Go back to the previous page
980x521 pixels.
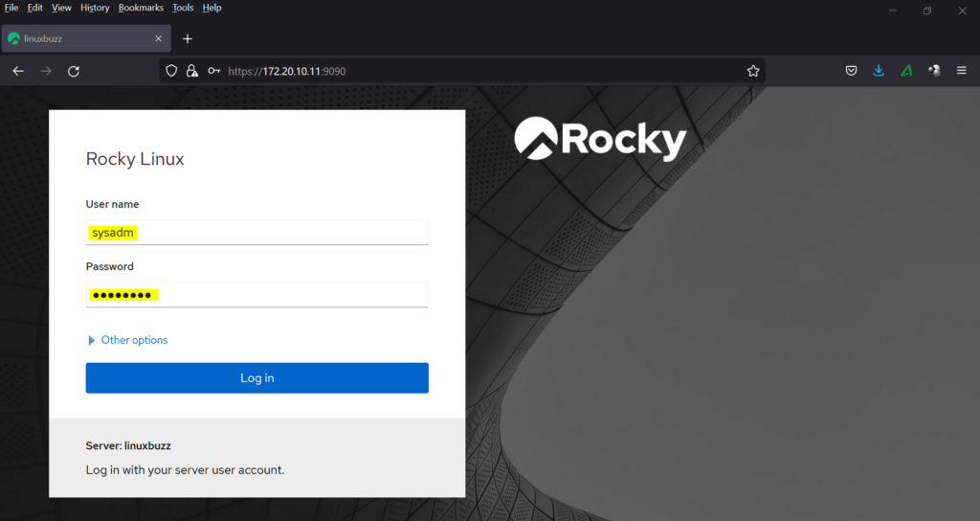[x=18, y=71]
